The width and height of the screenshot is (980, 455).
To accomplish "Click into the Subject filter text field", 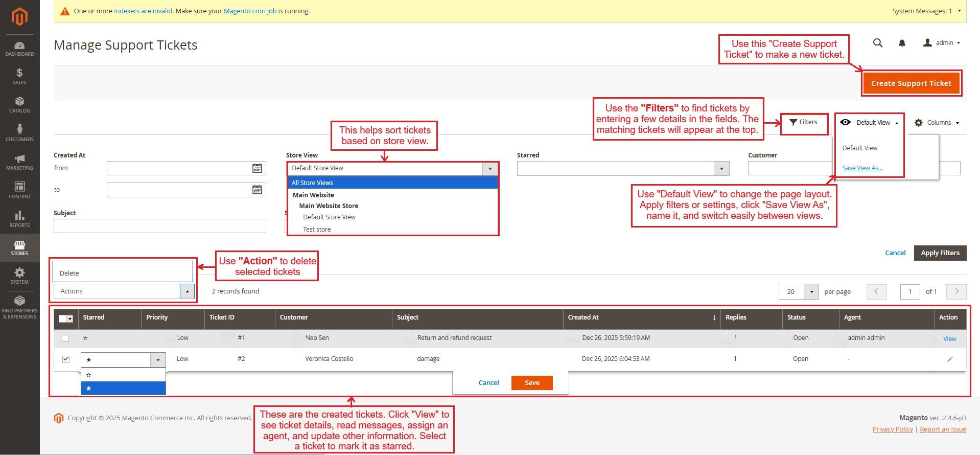I will 159,226.
